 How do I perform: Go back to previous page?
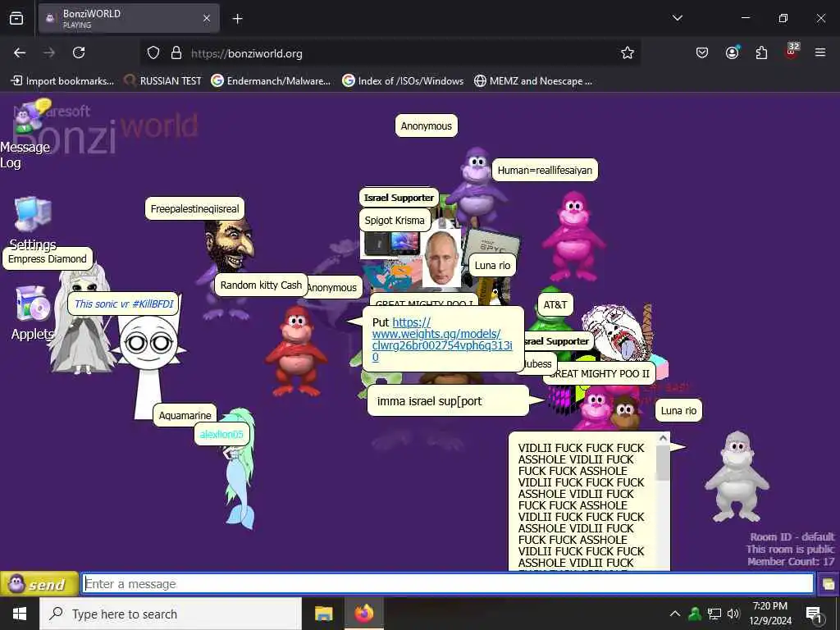click(20, 53)
